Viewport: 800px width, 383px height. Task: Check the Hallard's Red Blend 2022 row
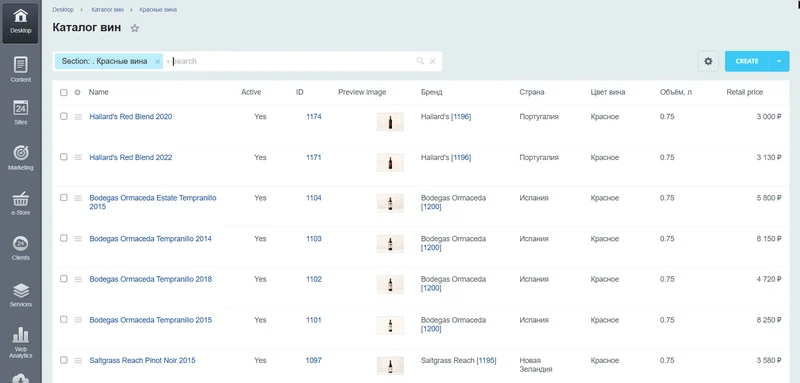[x=64, y=157]
